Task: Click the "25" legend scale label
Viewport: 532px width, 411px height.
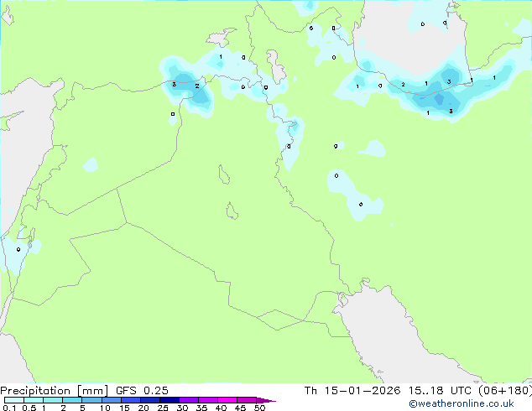Action: (163, 408)
